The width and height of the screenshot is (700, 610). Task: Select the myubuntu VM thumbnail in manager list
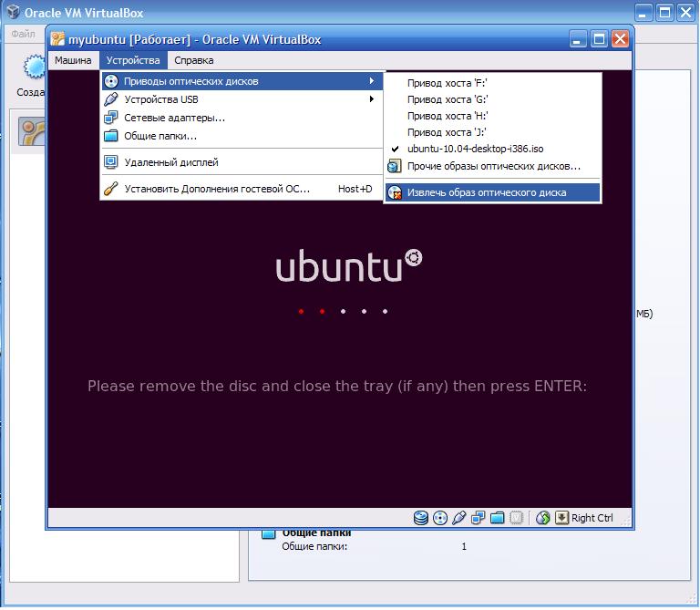click(32, 131)
